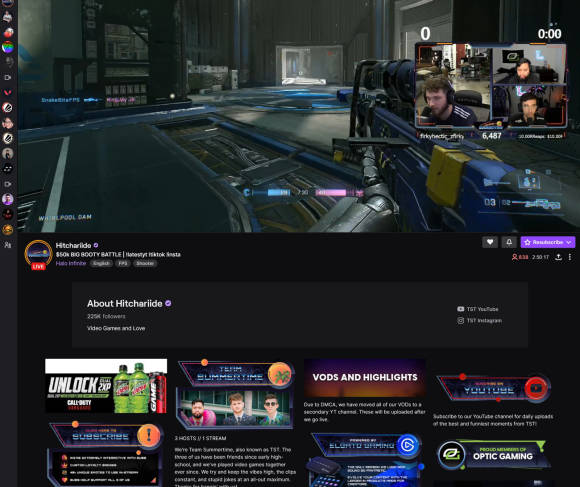Click the camera icon above the Valorant avatar

click(8, 77)
